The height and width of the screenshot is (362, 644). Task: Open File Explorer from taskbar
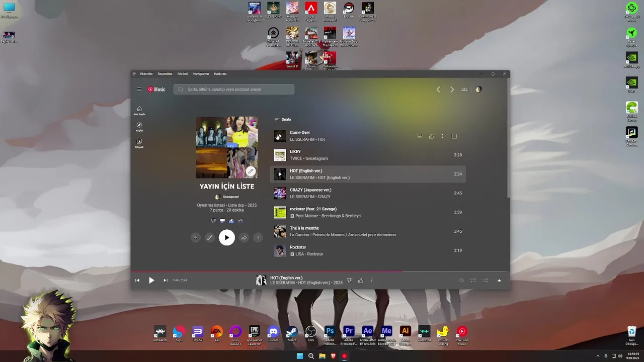pos(322,356)
